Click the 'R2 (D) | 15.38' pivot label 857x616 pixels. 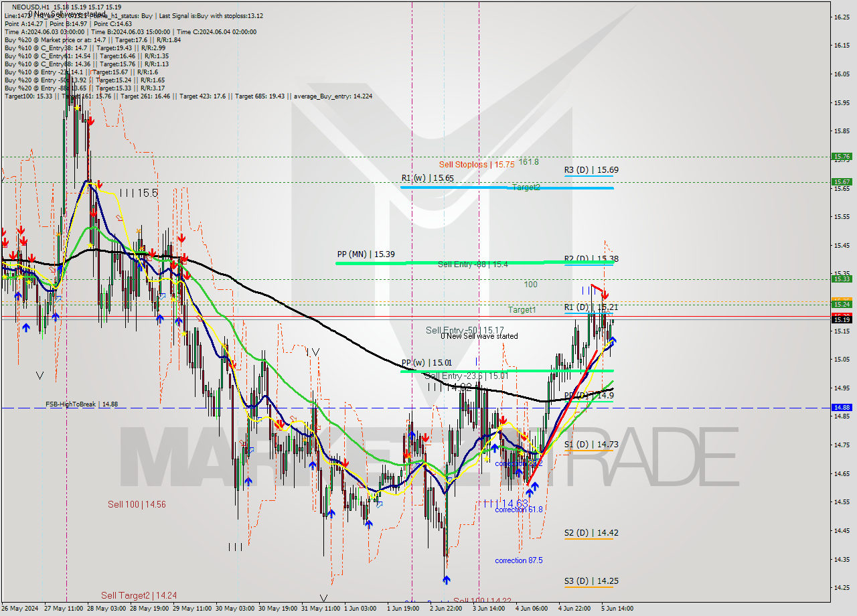click(x=591, y=258)
